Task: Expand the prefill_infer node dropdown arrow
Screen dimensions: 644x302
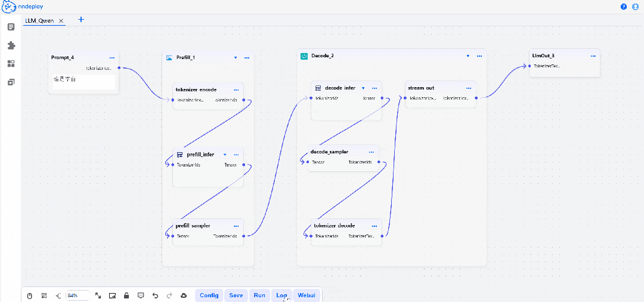Action: click(x=225, y=155)
